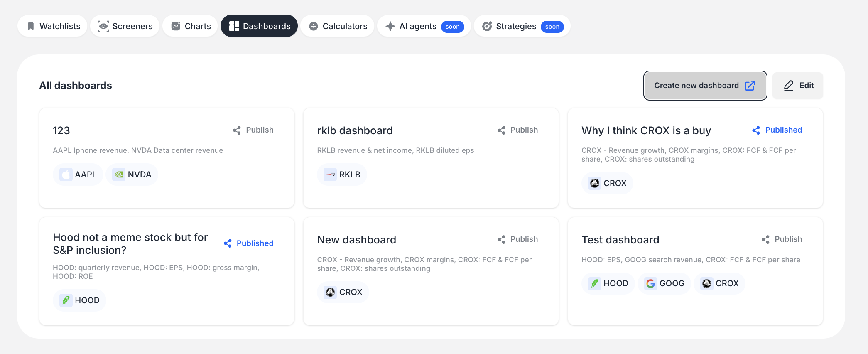The height and width of the screenshot is (354, 868).
Task: Publish the New dashboard
Action: coord(517,239)
